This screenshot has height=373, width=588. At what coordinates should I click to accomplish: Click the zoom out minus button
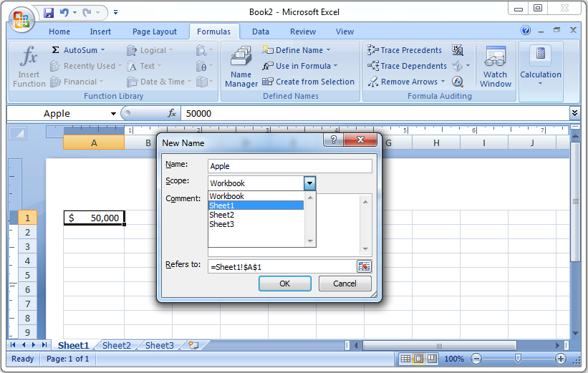[476, 359]
